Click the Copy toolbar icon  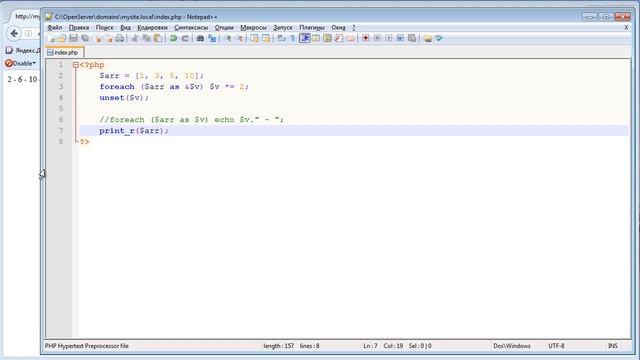point(146,38)
